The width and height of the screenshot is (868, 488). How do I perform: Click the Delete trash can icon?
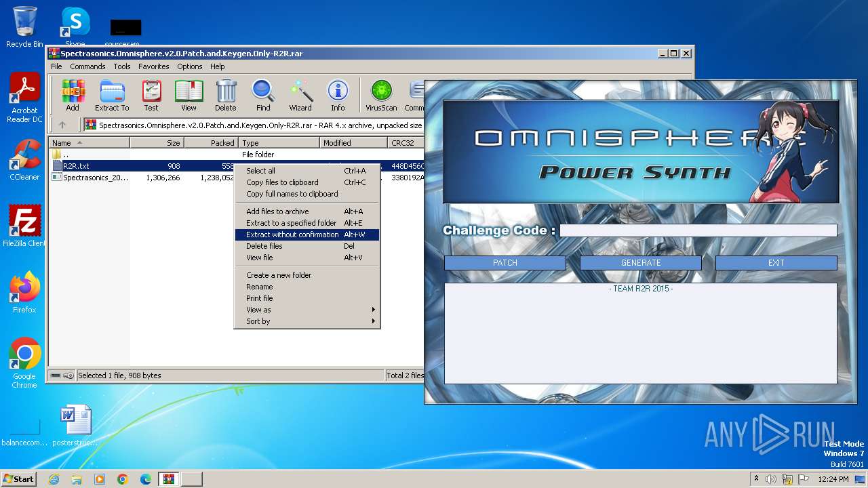(226, 95)
